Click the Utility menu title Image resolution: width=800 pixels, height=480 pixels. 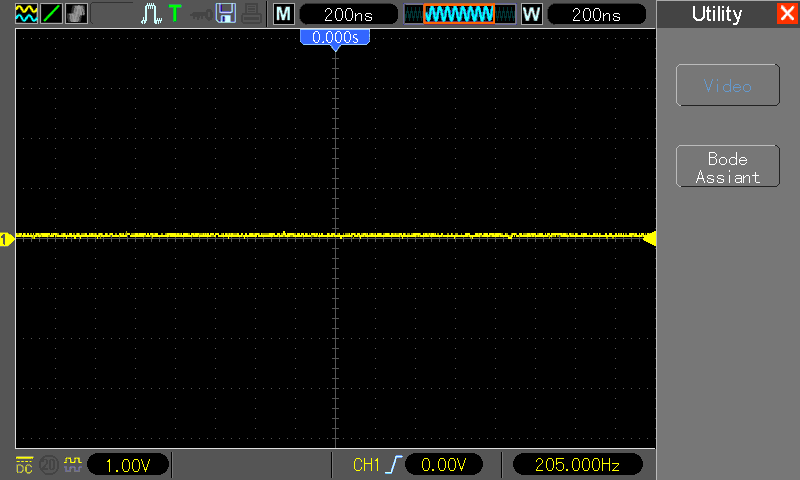click(x=717, y=14)
